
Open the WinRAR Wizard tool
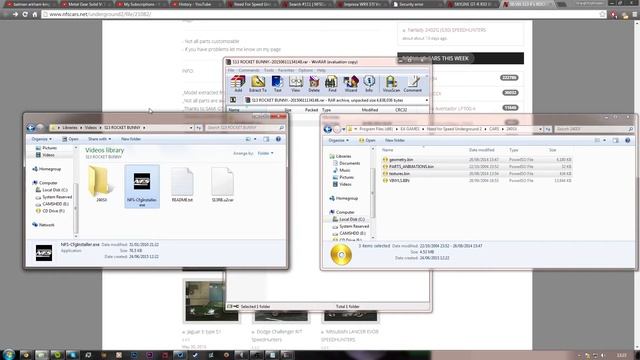351,84
